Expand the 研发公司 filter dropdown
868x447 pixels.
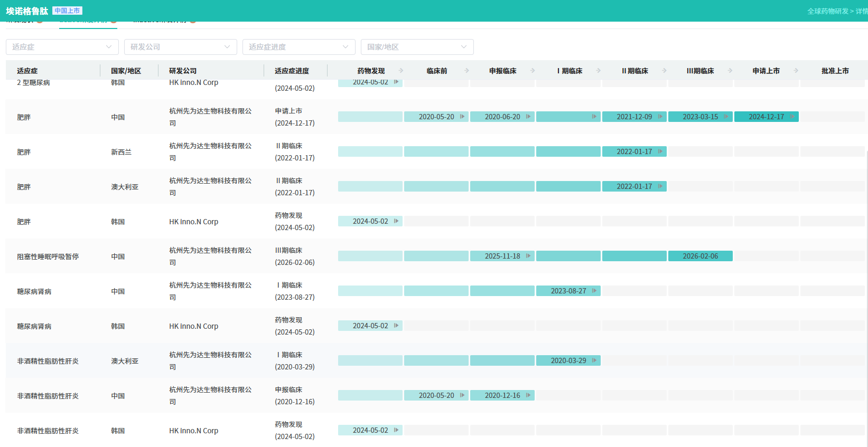(180, 47)
